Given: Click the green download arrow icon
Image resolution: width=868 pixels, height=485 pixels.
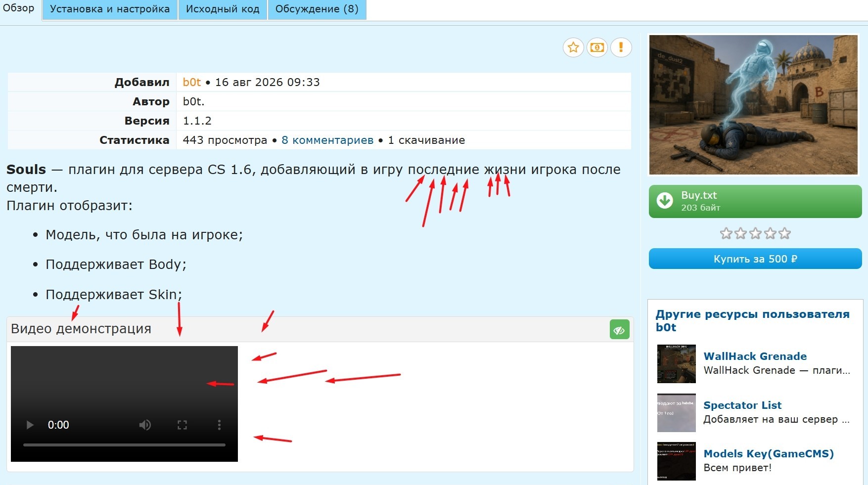Looking at the screenshot, I should point(665,201).
